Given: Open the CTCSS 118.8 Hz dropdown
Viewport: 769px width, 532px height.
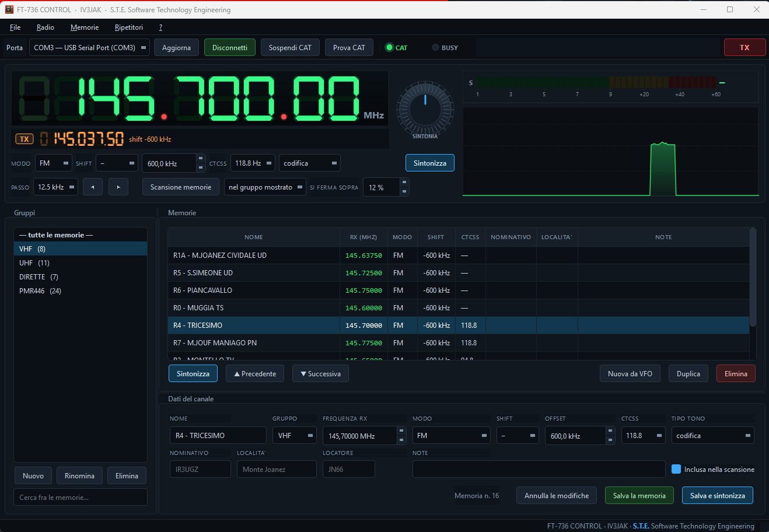Looking at the screenshot, I should click(x=253, y=163).
